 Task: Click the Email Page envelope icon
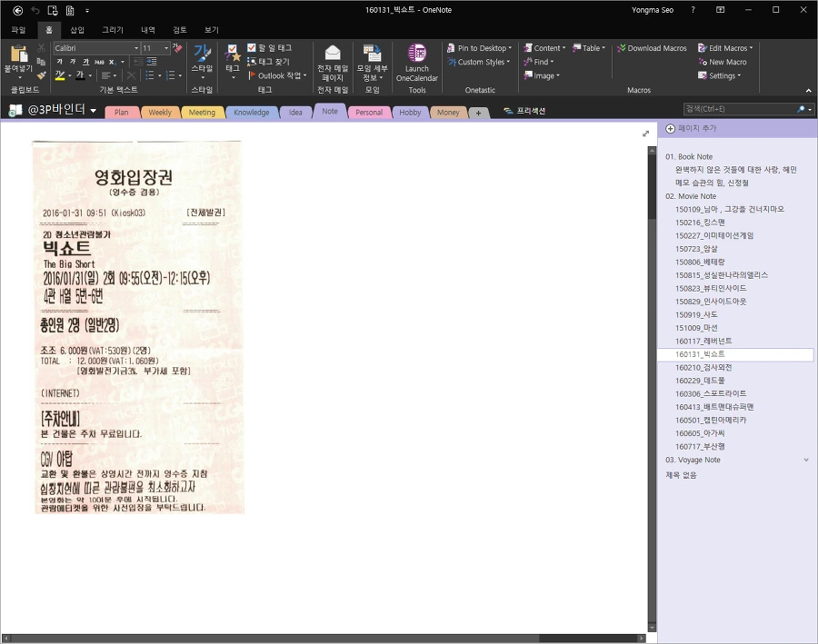click(333, 53)
